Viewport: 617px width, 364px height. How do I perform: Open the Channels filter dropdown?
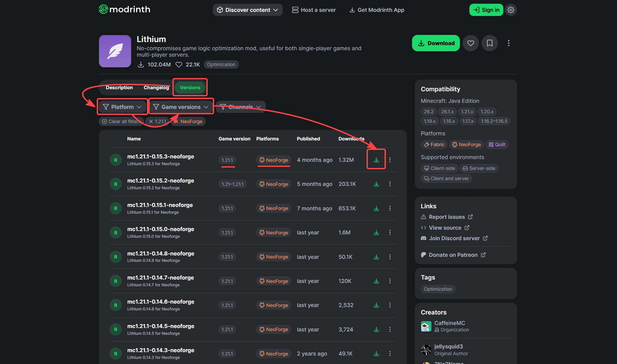[241, 107]
